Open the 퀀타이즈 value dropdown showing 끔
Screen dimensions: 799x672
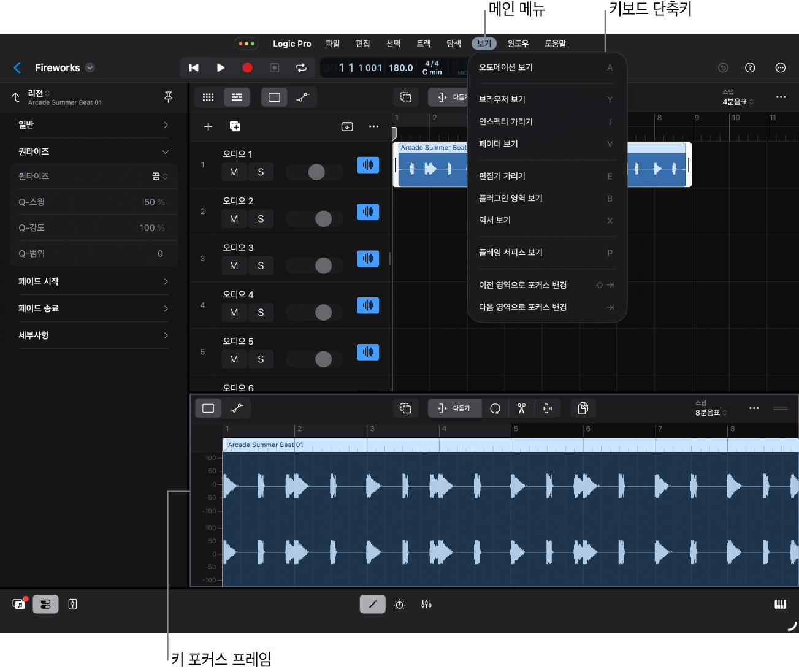159,177
